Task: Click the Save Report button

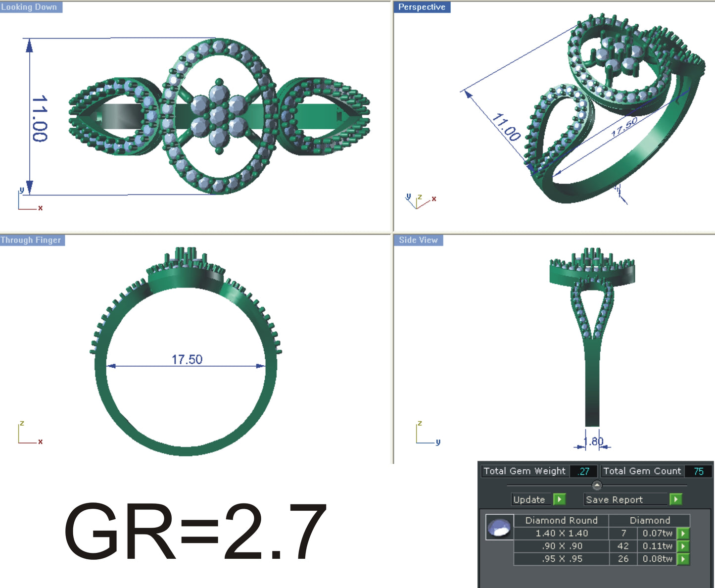Action: click(x=626, y=499)
